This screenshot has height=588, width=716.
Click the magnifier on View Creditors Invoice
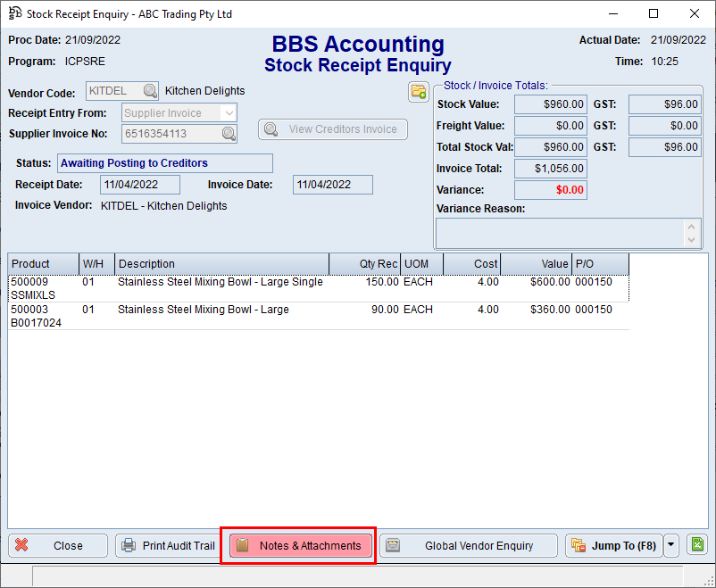click(270, 129)
